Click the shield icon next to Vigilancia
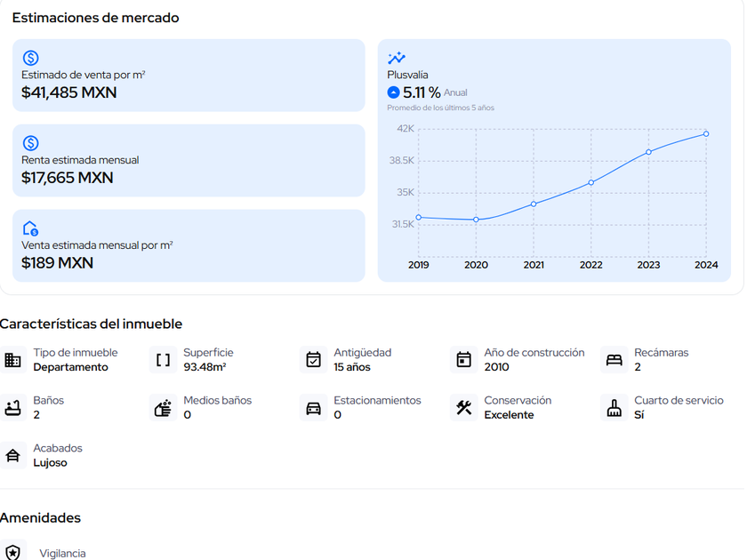Image resolution: width=747 pixels, height=560 pixels. point(12,552)
